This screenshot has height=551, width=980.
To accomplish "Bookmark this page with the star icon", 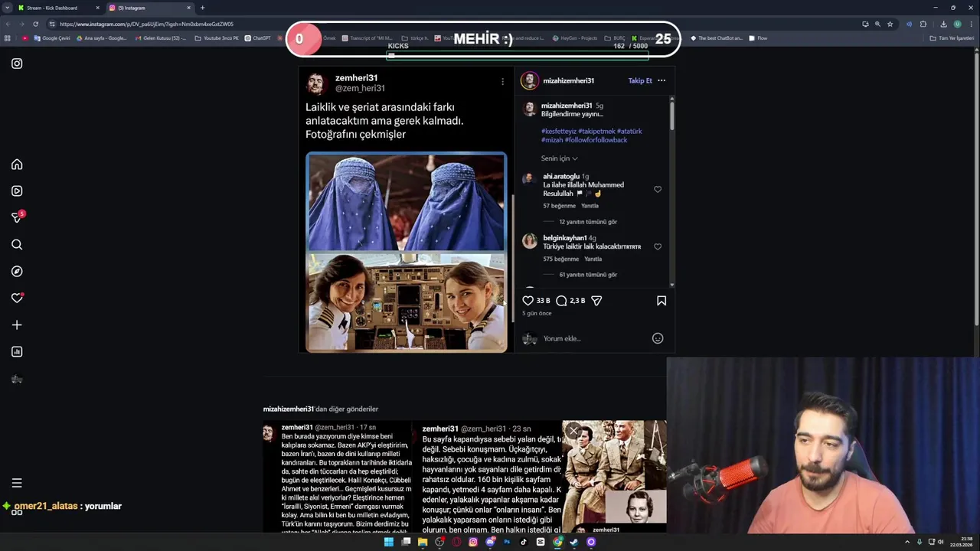I will (x=890, y=24).
